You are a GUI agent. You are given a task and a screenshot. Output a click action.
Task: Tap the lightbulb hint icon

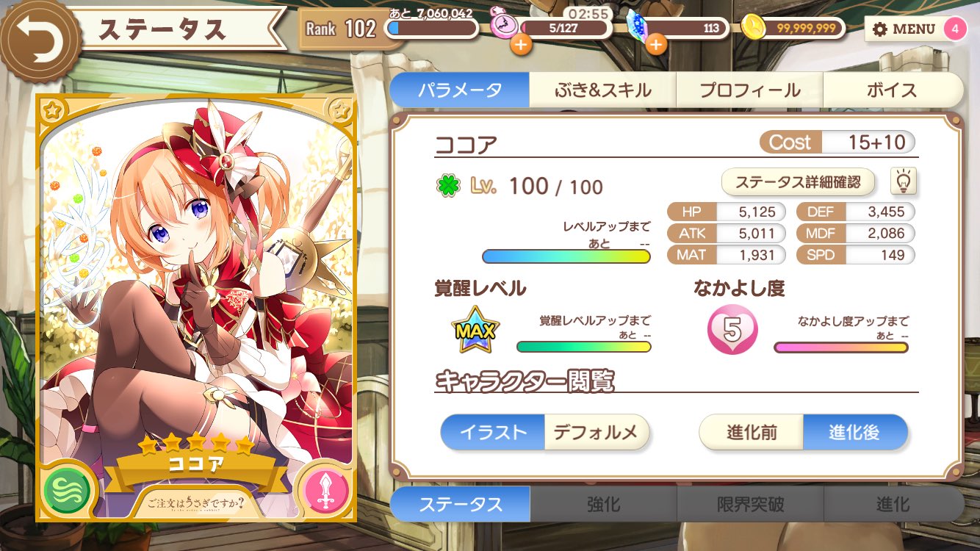pyautogui.click(x=904, y=181)
